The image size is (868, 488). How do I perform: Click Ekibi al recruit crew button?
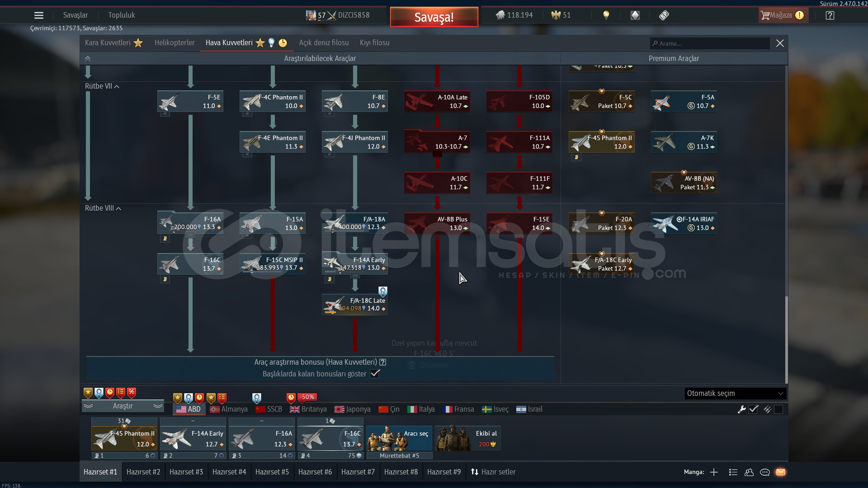[468, 438]
